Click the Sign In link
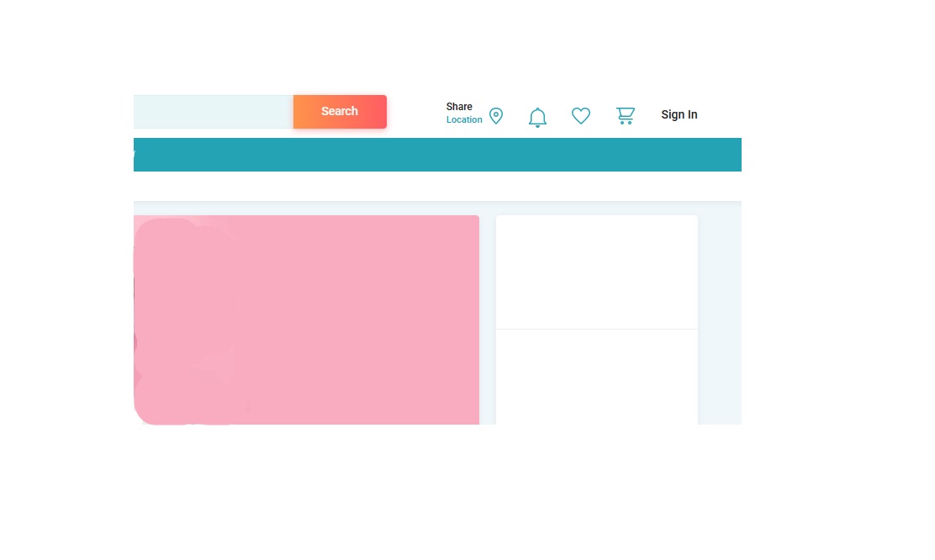Screen dimensions: 935x560 coord(679,114)
